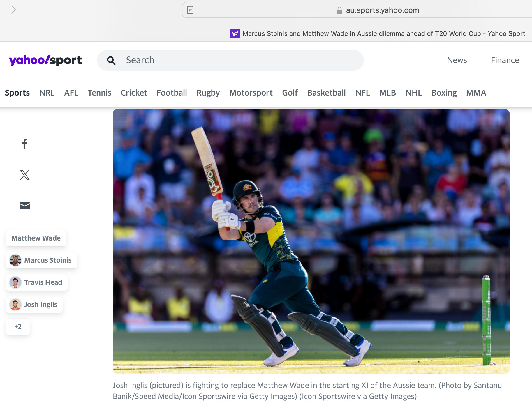Open the Boxing section
Screen dimensions: 532x410
point(444,93)
